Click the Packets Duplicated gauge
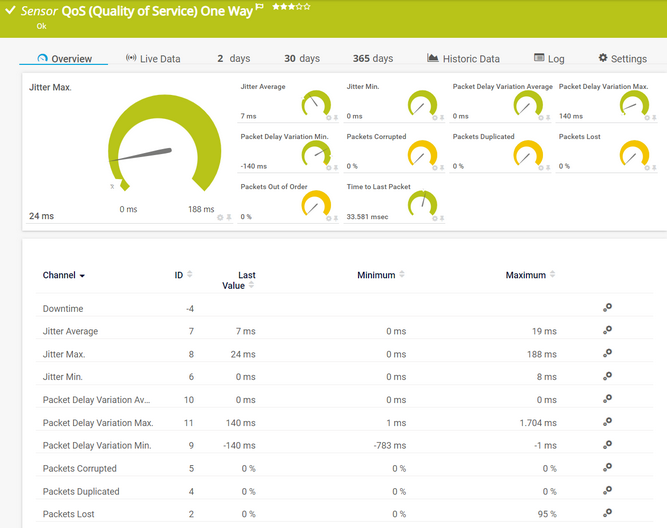667x528 pixels. pos(528,153)
